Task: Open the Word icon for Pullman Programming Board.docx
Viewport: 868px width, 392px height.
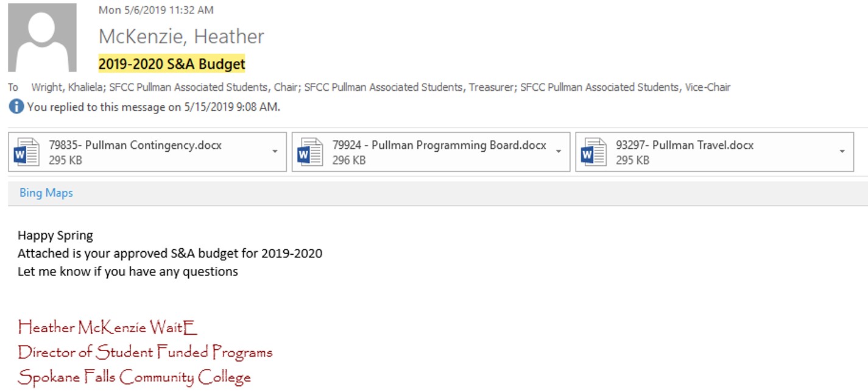Action: 310,152
